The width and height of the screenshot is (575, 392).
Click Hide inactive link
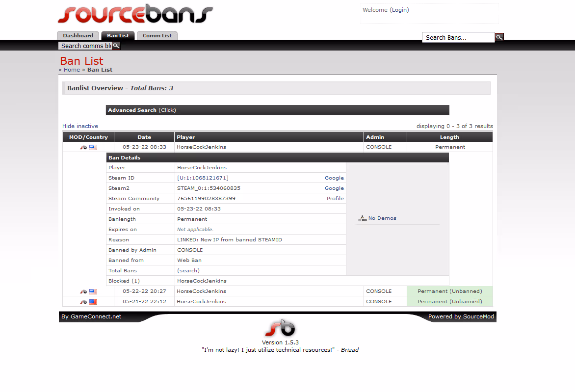80,126
